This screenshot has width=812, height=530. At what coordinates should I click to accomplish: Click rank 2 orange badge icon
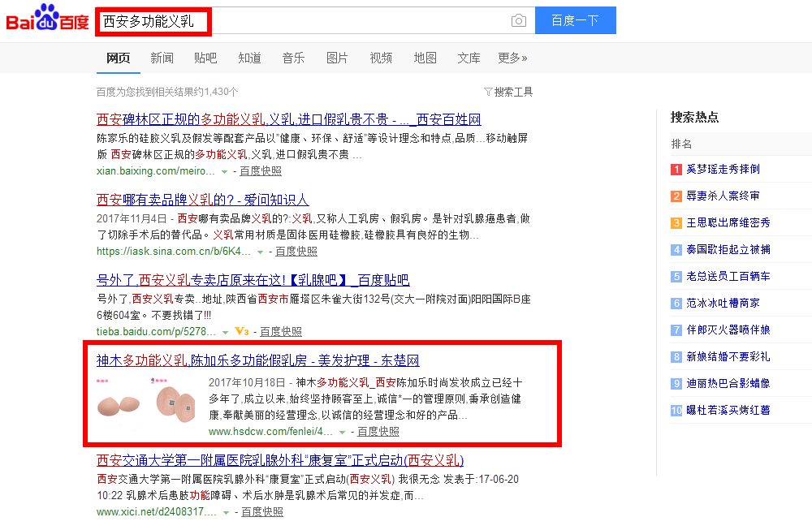click(x=676, y=196)
